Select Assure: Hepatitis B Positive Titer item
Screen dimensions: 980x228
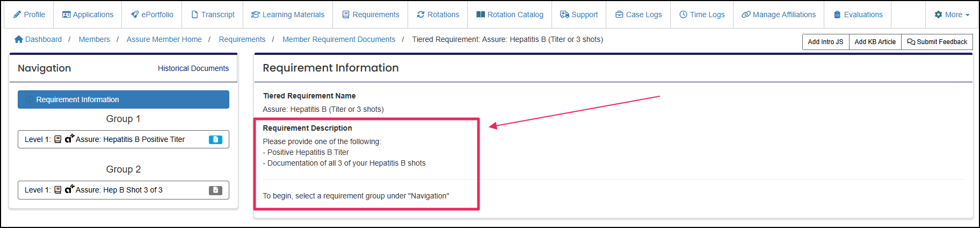pos(124,139)
